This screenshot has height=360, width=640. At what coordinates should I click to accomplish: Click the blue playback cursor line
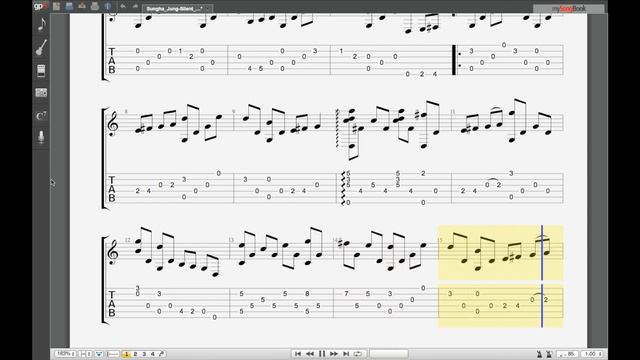click(542, 276)
